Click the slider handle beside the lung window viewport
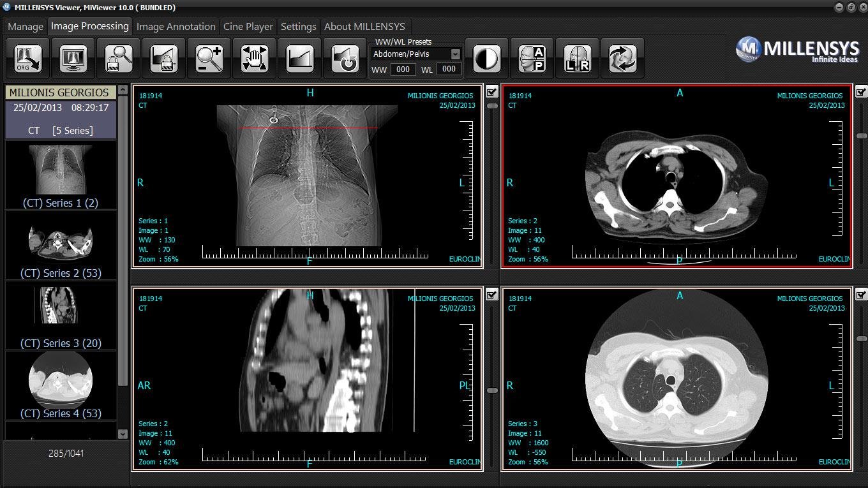Screen dimensions: 868x488 862,338
